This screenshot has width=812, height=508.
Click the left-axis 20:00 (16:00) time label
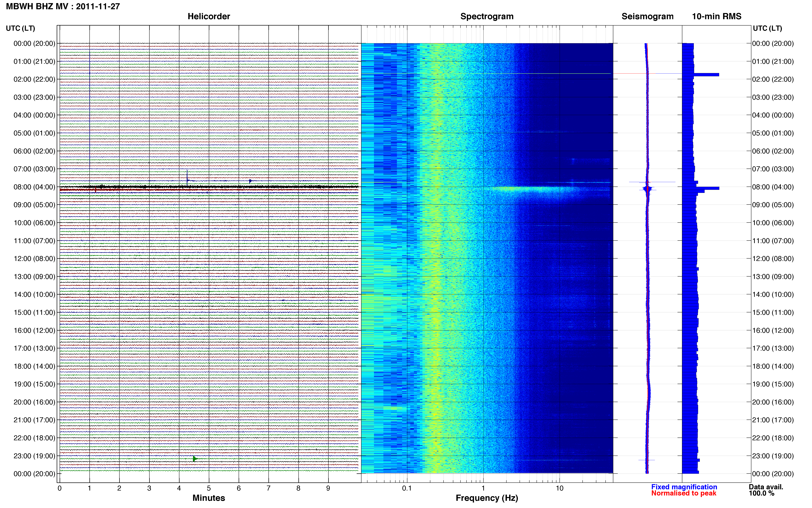click(34, 402)
